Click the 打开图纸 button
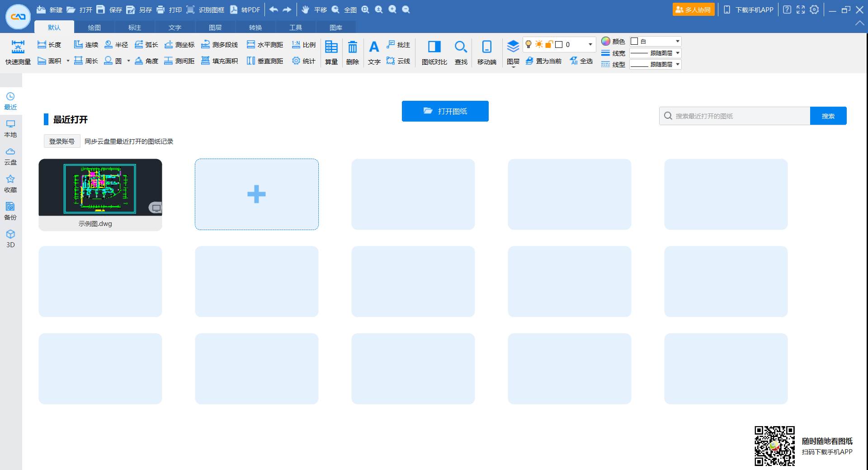The width and height of the screenshot is (868, 470). point(445,111)
